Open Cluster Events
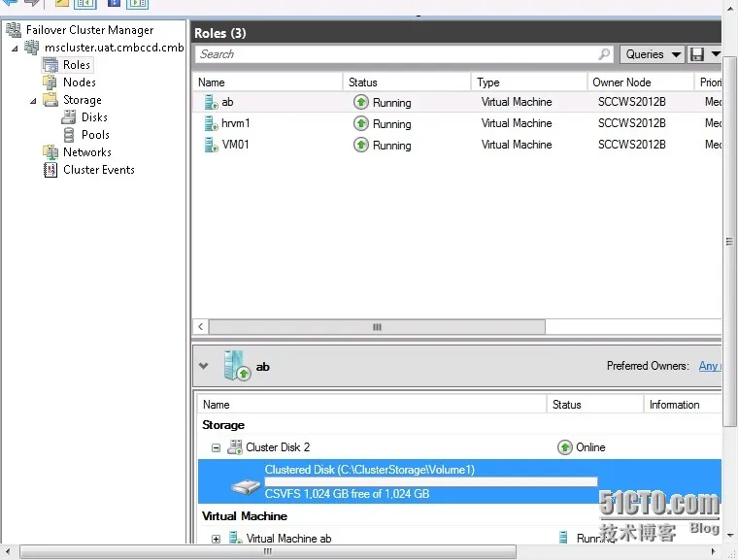738x560 pixels. point(99,170)
